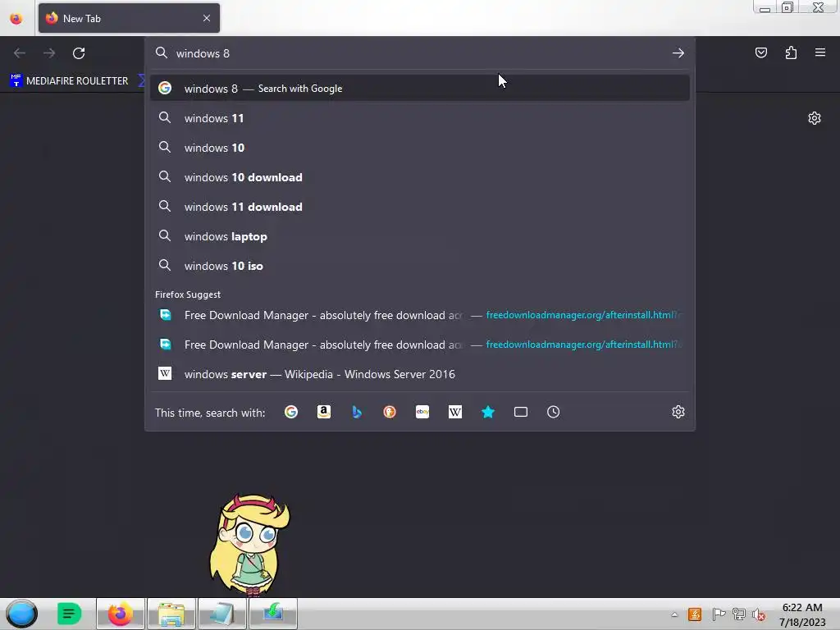Open File Explorer from taskbar
The image size is (840, 630).
click(x=171, y=614)
